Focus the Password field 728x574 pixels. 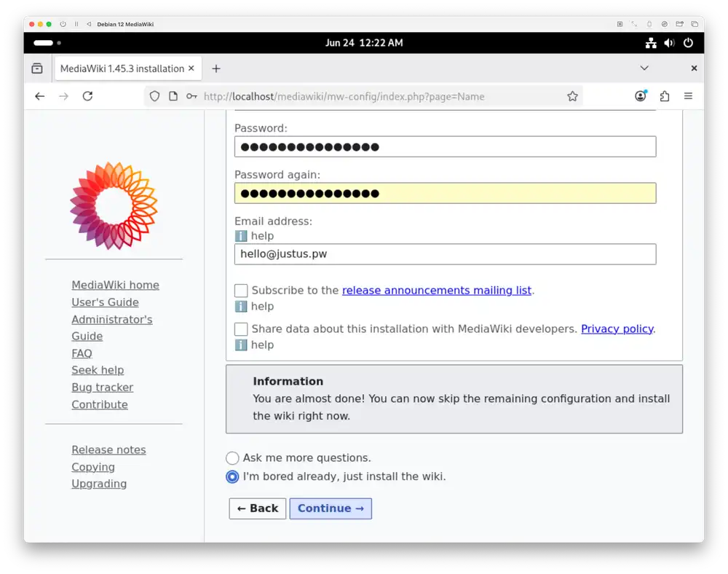point(446,146)
